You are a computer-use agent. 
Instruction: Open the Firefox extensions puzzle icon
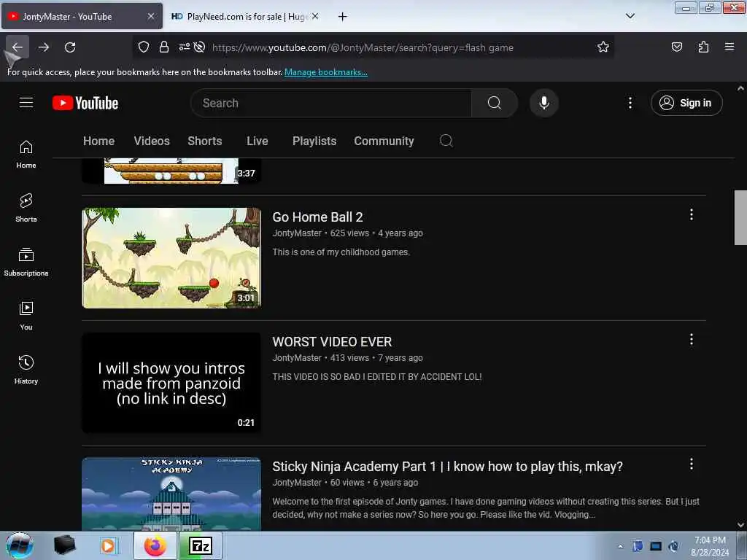[x=703, y=47]
